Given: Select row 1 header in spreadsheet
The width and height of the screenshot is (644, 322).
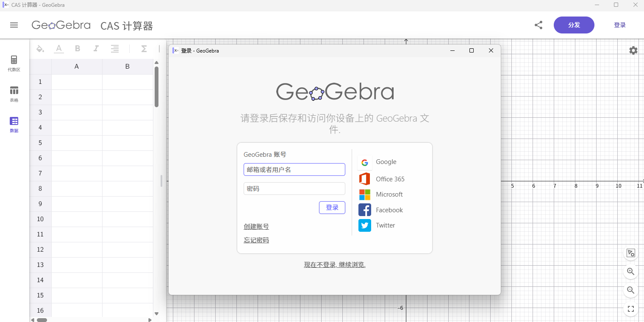Looking at the screenshot, I should pos(40,82).
